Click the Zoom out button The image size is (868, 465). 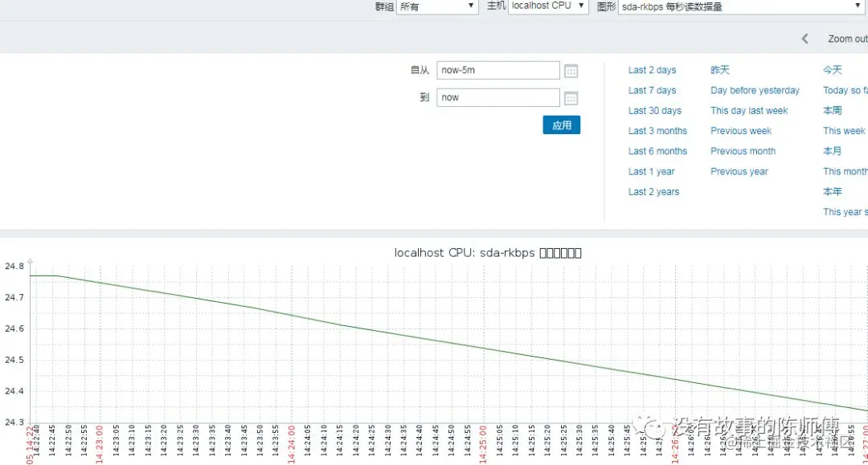coord(848,39)
